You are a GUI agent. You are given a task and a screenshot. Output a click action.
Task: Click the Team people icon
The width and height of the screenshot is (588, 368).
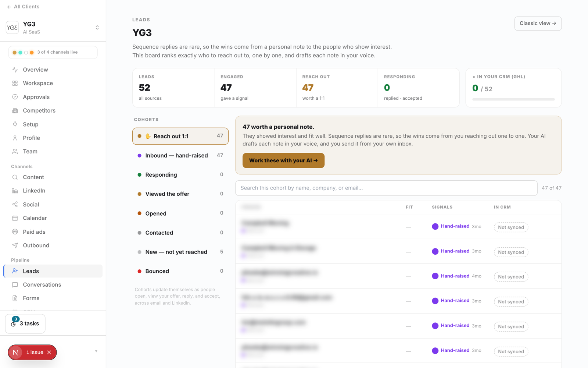click(x=15, y=151)
